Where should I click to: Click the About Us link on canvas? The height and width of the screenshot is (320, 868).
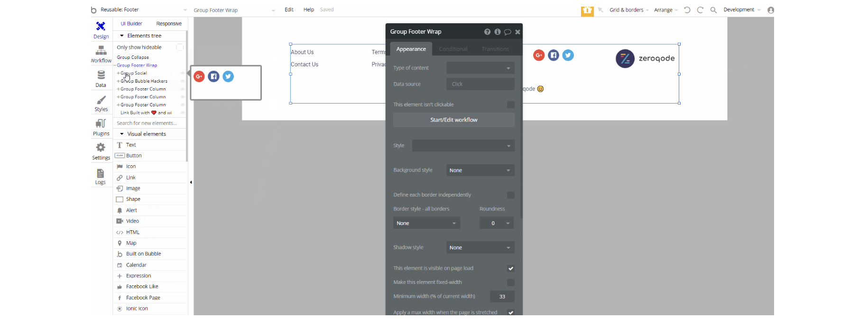(x=302, y=52)
